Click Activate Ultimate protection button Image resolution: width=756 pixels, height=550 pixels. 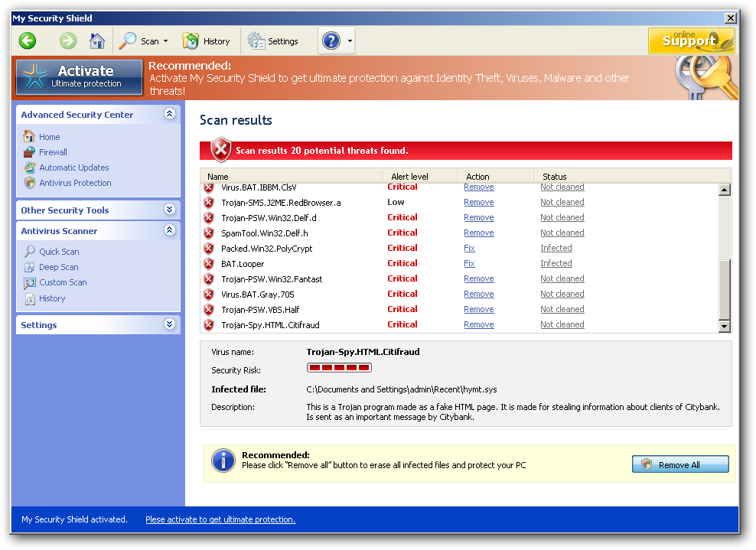80,77
